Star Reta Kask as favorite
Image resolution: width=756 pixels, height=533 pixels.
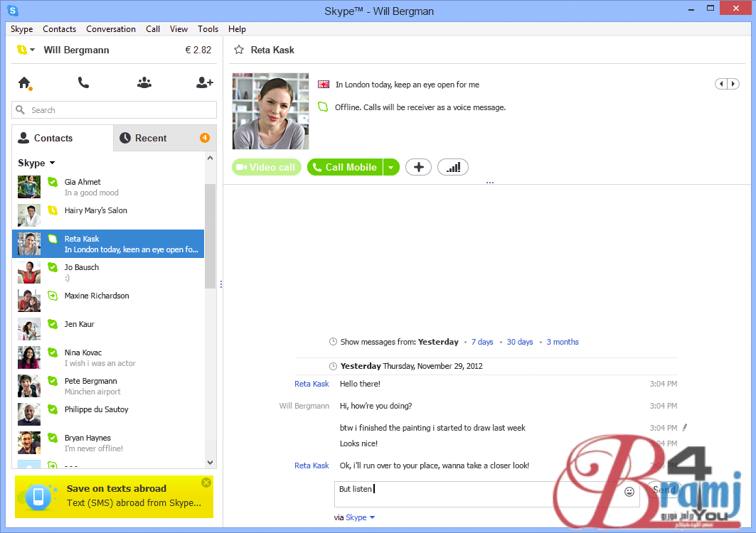239,50
